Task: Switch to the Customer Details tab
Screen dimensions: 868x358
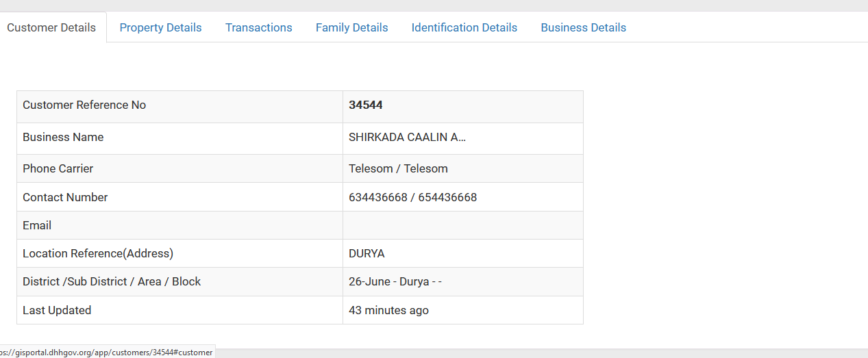Action: 52,27
